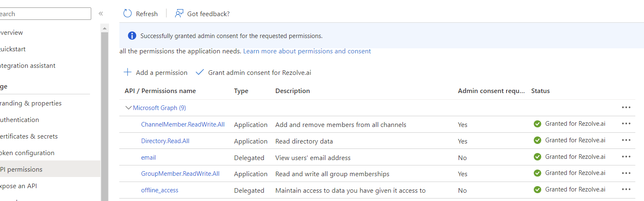Open the ellipsis menu for offline_access
644x201 pixels.
[x=626, y=189]
